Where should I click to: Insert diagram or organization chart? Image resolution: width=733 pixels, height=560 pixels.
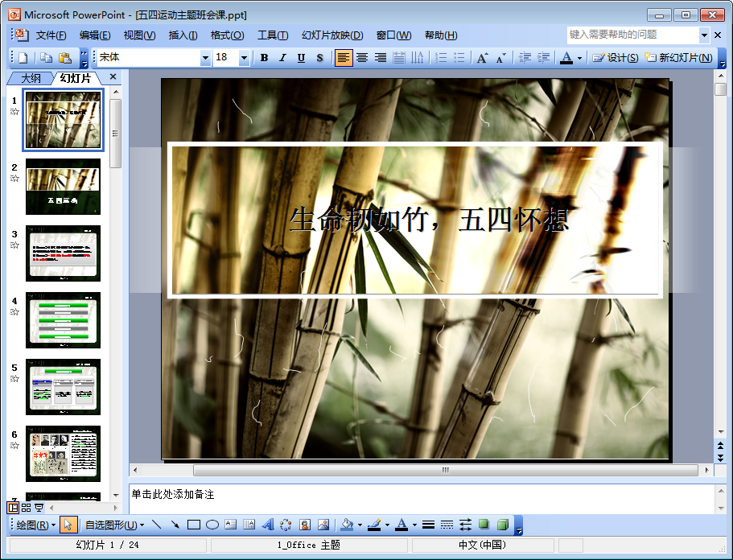click(286, 525)
